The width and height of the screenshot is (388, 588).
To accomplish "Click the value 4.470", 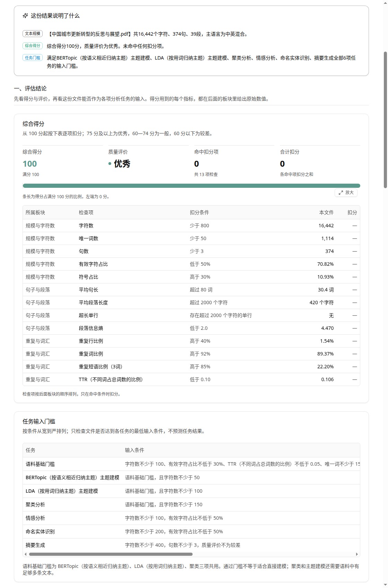I will coord(327,328).
